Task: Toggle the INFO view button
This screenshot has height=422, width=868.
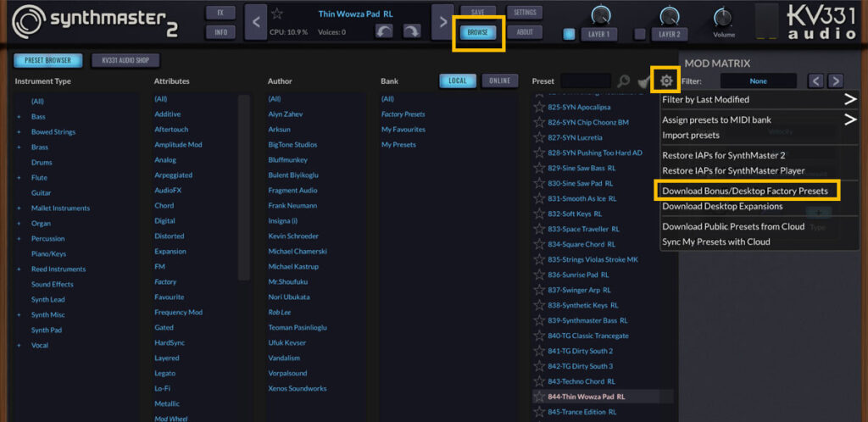Action: 220,32
